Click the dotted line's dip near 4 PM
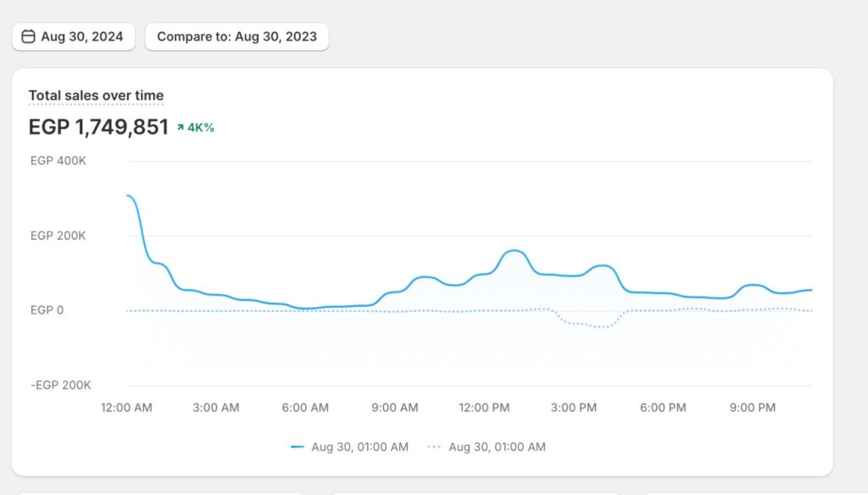Viewport: 868px width, 495px height. click(604, 326)
